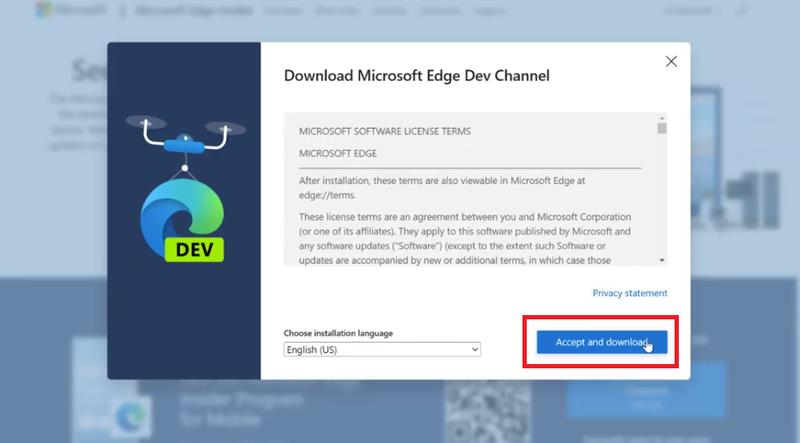Click the drone illustration above the logo

pyautogui.click(x=186, y=137)
